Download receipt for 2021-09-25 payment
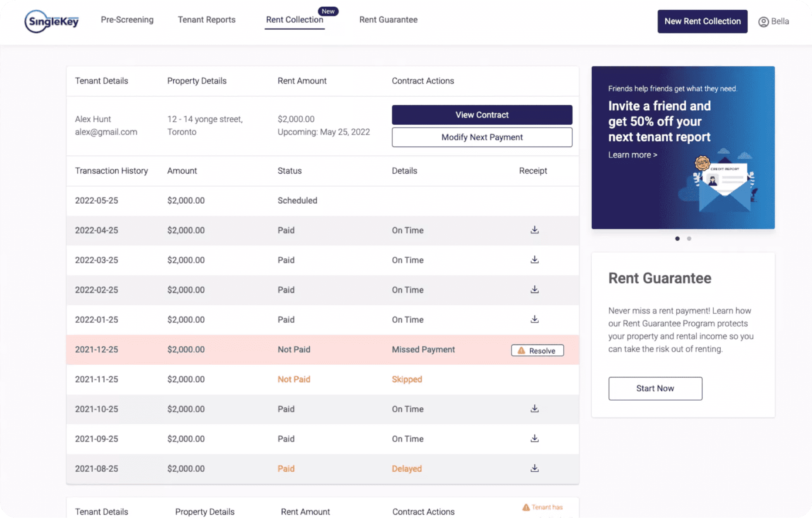 535,438
